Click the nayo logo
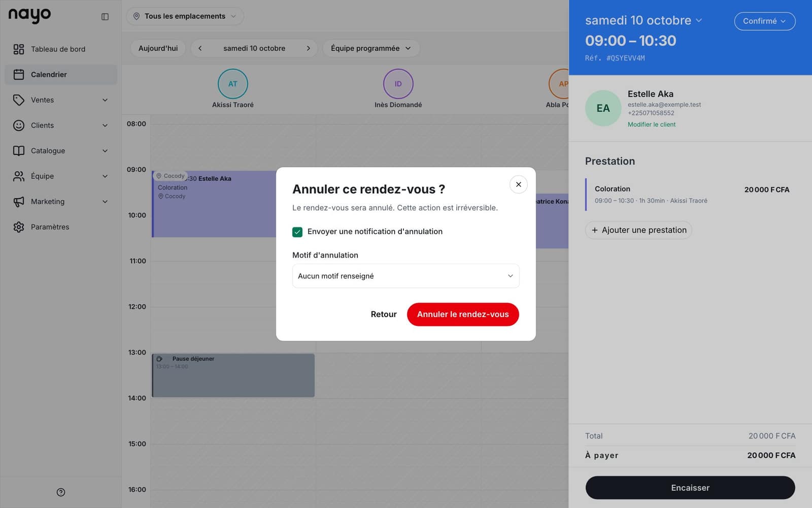Image resolution: width=812 pixels, height=508 pixels. point(29,16)
